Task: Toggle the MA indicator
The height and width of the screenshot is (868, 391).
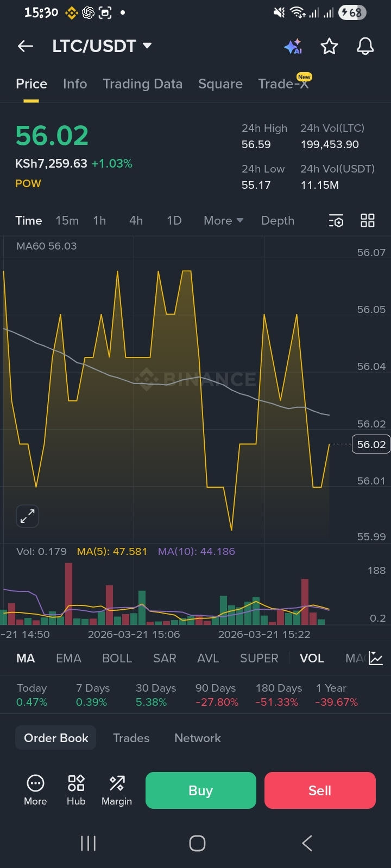Action: [x=26, y=658]
